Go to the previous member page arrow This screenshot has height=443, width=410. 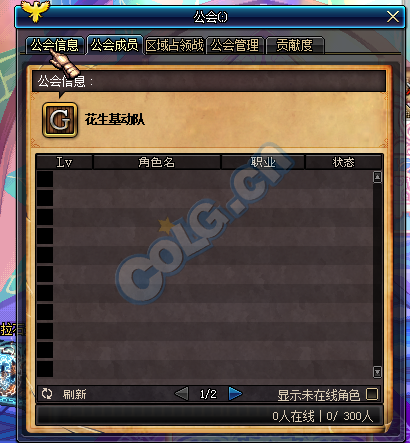[182, 394]
